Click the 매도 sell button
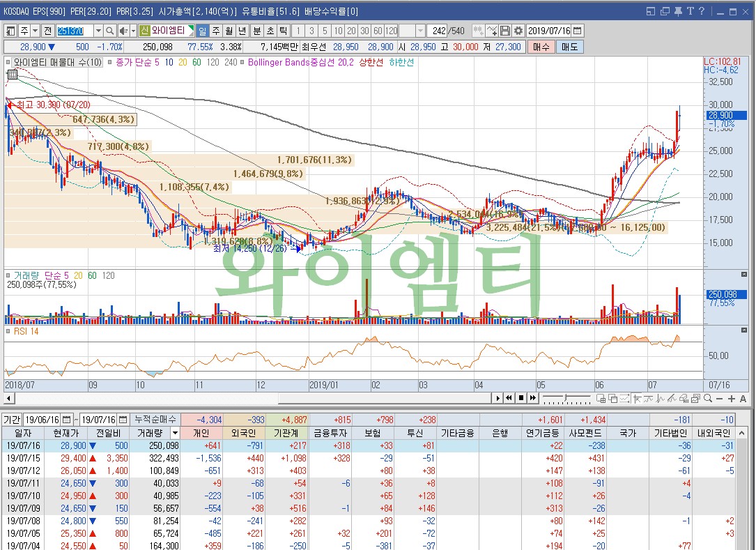 coord(569,47)
